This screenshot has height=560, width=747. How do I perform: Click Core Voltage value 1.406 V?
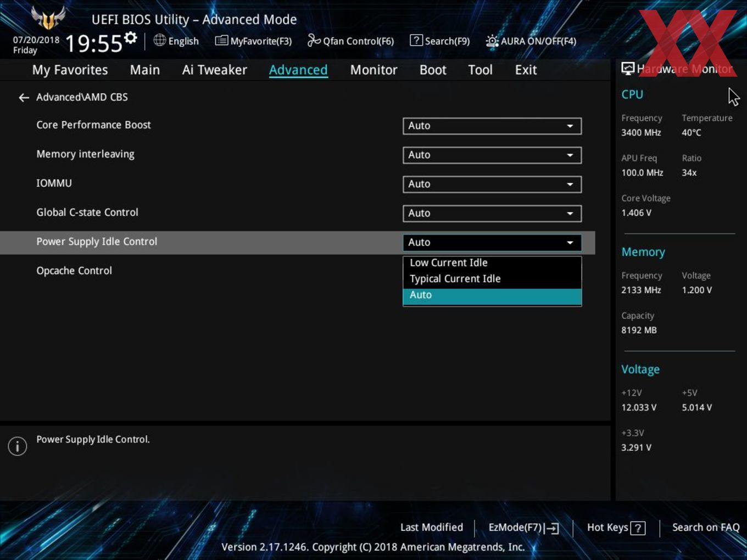(x=636, y=213)
